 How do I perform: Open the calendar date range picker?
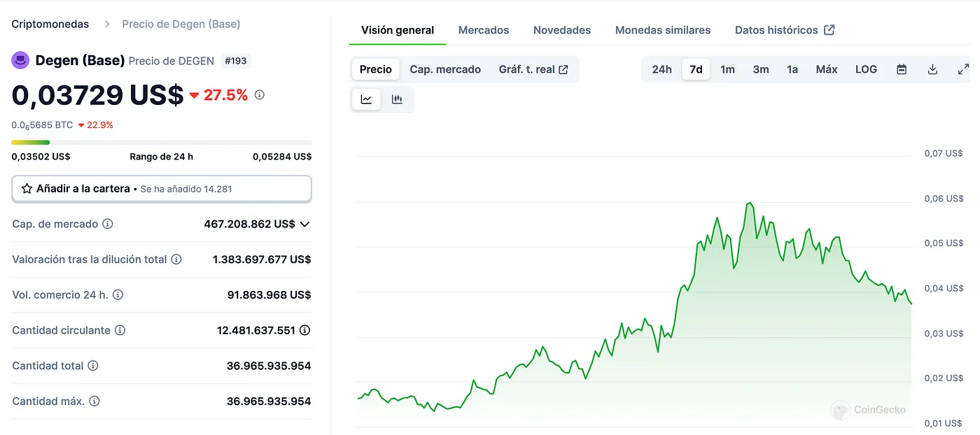pos(902,69)
